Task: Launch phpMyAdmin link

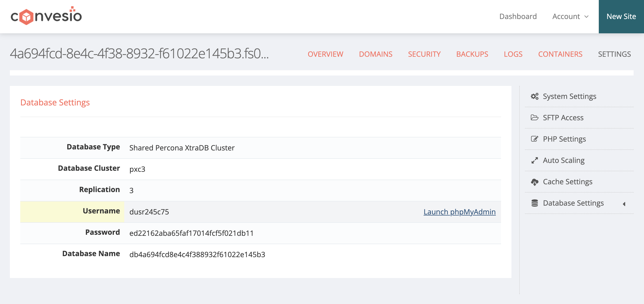Action: pyautogui.click(x=459, y=212)
